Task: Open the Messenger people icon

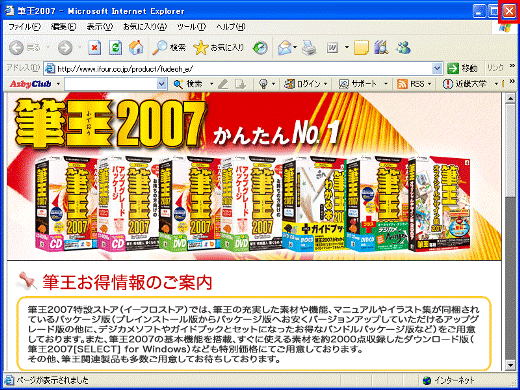Action: click(403, 48)
